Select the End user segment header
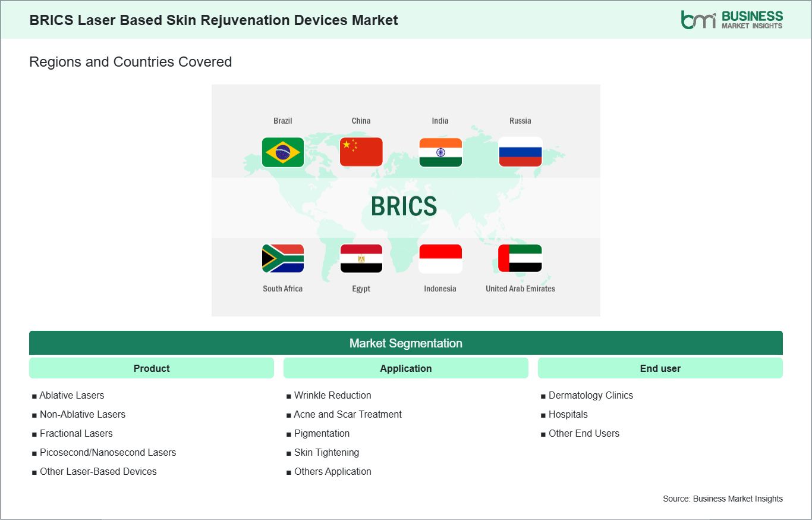The width and height of the screenshot is (812, 520). click(x=660, y=368)
